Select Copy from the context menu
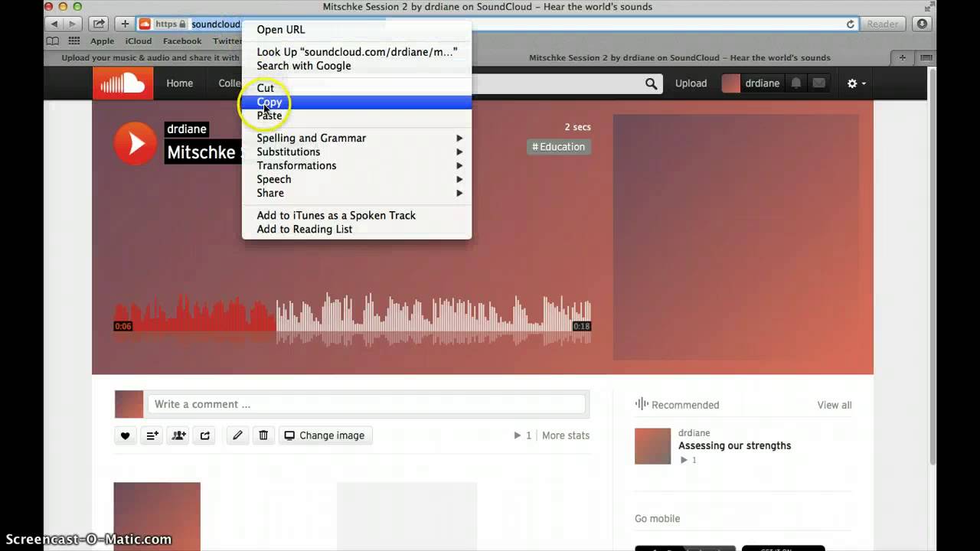980x551 pixels. (x=269, y=102)
